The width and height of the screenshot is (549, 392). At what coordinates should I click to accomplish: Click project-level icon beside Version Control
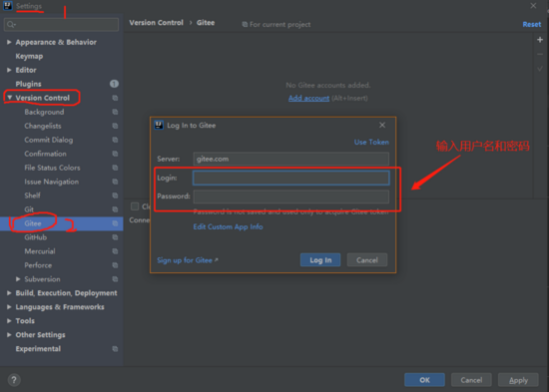point(115,98)
